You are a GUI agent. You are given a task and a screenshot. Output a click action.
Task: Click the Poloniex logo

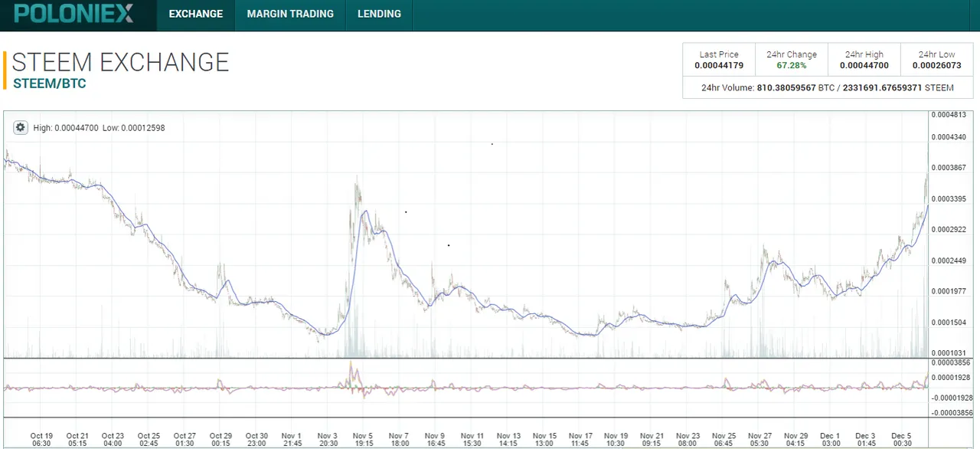click(73, 14)
